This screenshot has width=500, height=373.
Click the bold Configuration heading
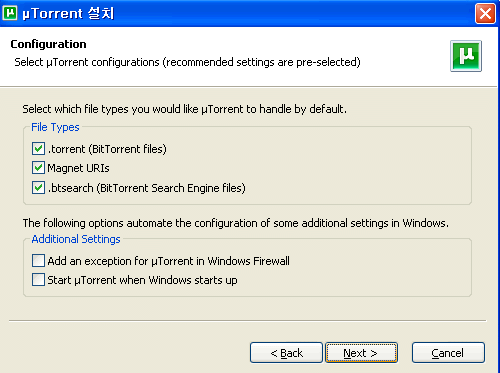coord(48,44)
